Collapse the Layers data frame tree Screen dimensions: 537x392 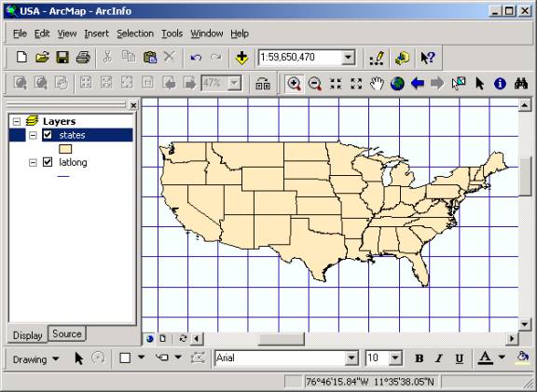point(16,121)
